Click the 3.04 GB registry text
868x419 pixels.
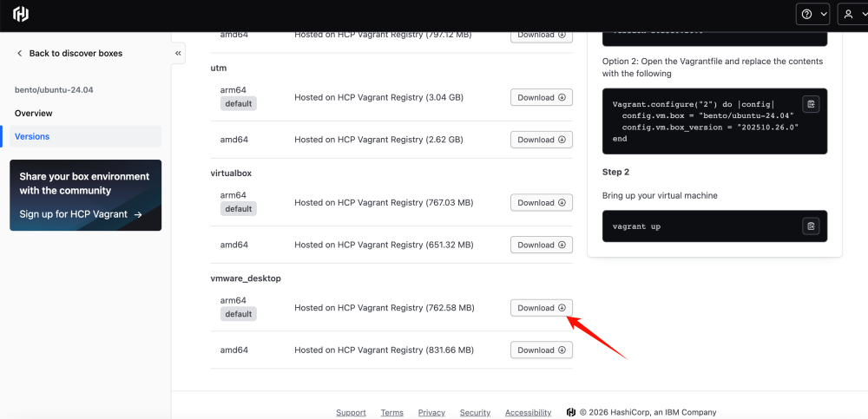(378, 97)
